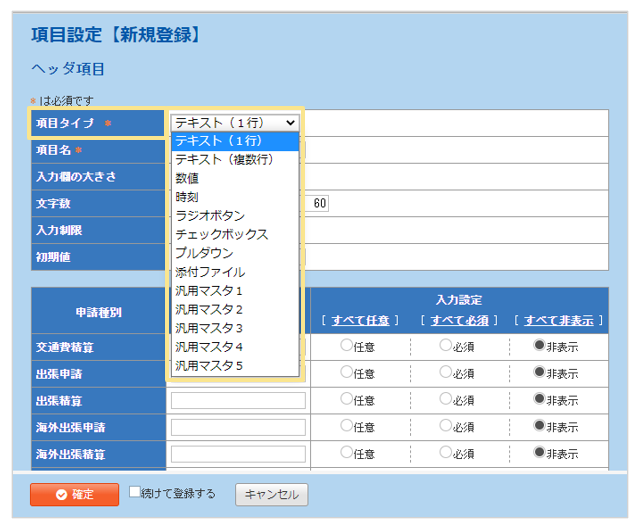
Task: Choose 汎用マスタ４ from the list
Action: pos(235,347)
